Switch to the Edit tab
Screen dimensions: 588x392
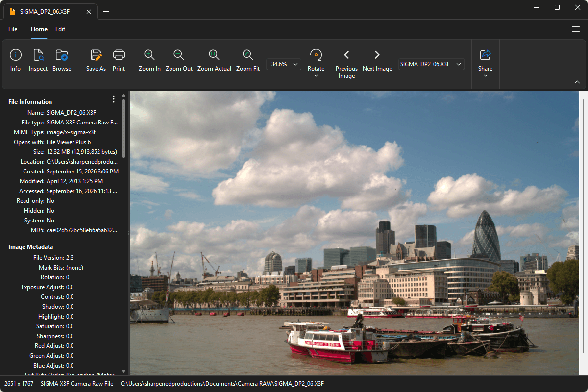click(60, 29)
